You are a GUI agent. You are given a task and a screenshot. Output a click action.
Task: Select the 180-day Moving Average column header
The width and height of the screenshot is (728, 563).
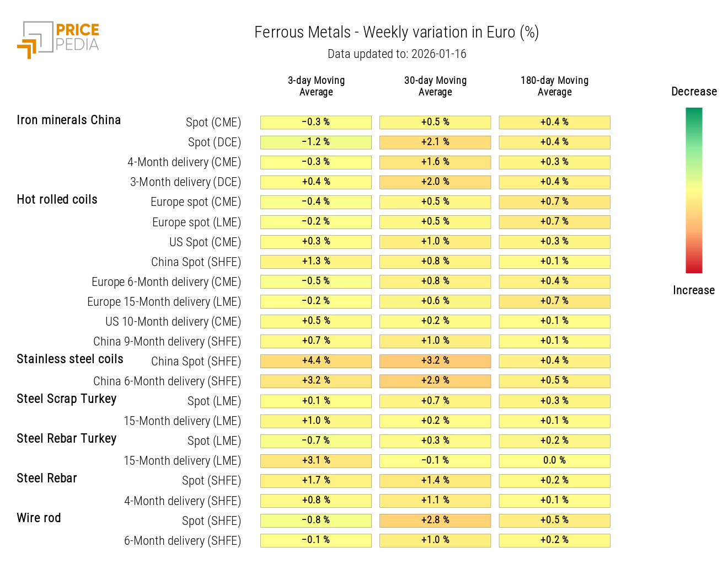[x=554, y=86]
